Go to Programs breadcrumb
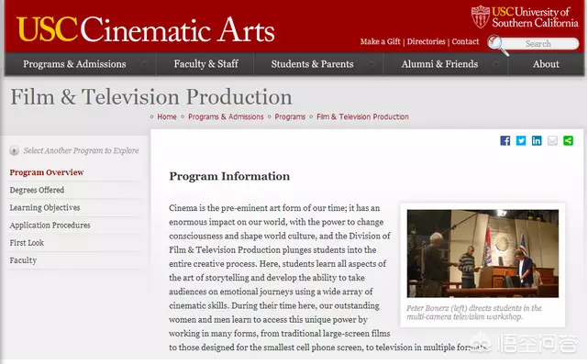This screenshot has height=364, width=588. [290, 116]
